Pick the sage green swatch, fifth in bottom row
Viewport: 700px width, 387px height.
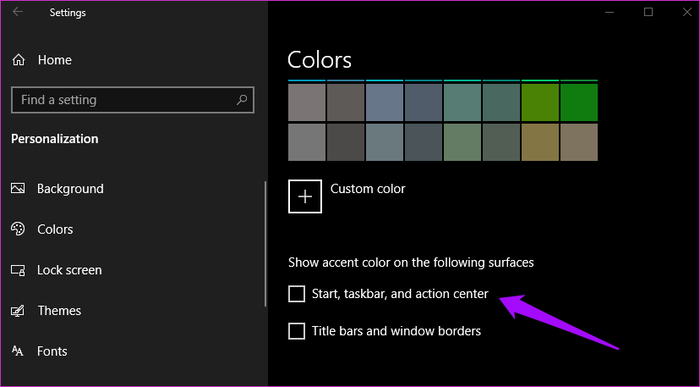coord(462,142)
